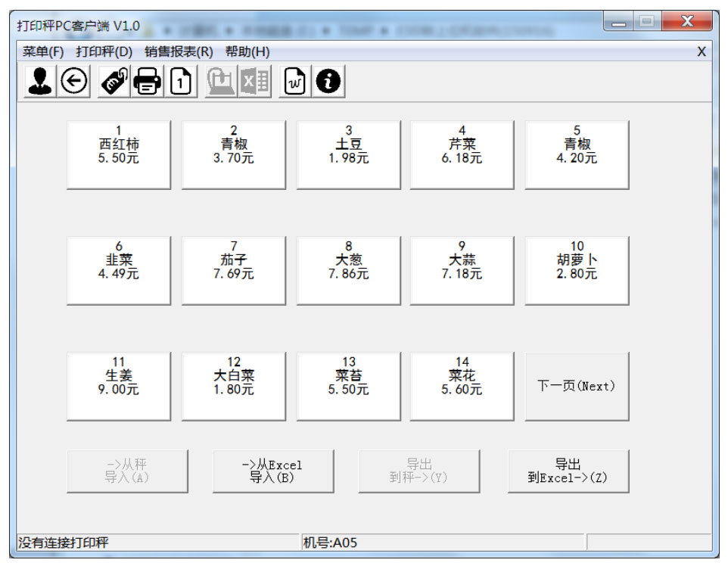The height and width of the screenshot is (566, 728).
Task: Choose product 11 生姜 at 9.00元
Action: pyautogui.click(x=119, y=386)
